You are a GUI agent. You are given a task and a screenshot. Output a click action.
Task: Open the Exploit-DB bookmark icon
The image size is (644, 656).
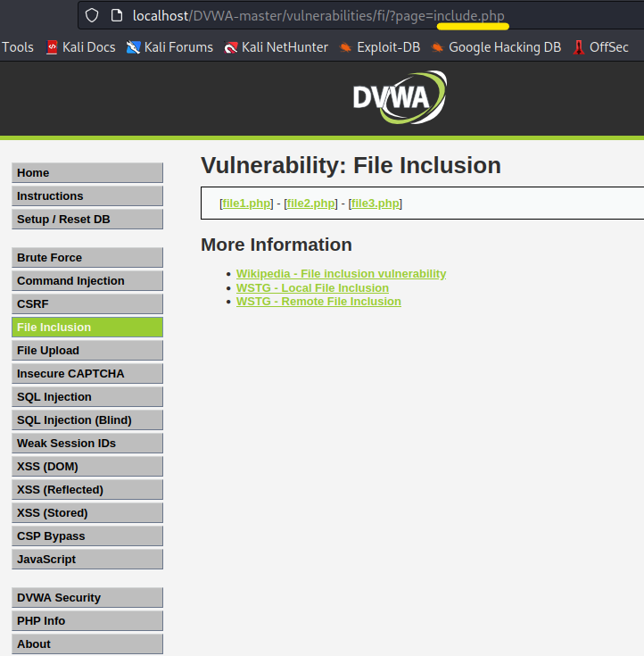345,47
